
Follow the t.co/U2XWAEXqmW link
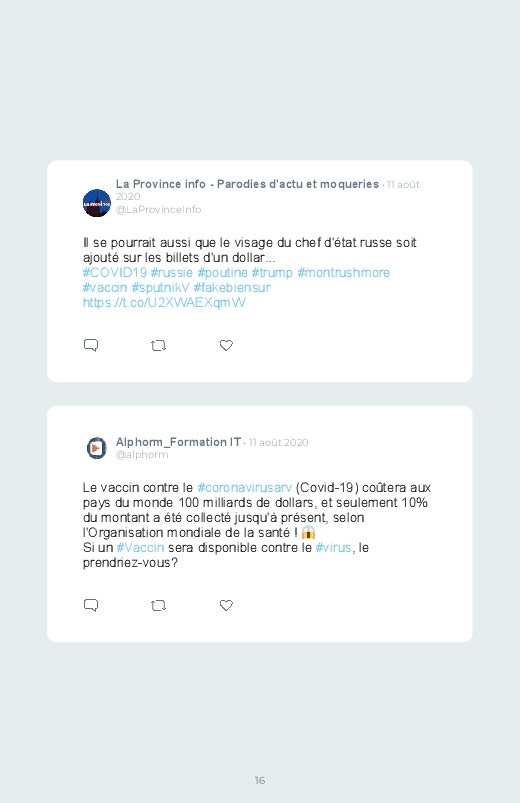click(x=164, y=302)
